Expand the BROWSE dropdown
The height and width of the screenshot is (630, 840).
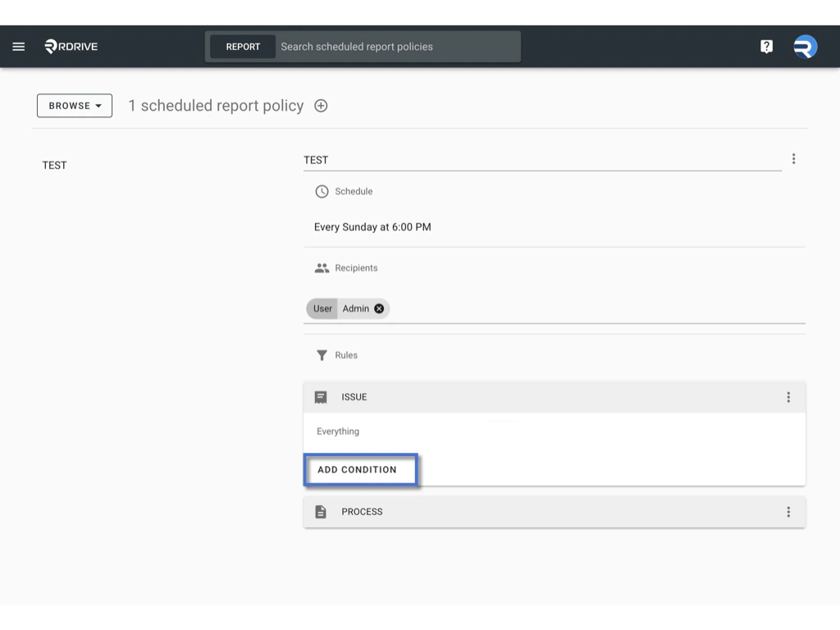74,105
